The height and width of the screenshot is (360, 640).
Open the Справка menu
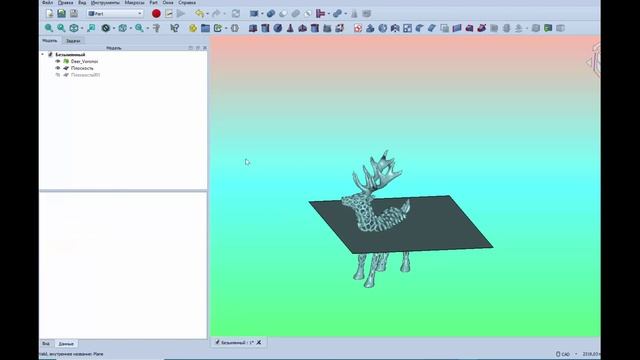187,2
